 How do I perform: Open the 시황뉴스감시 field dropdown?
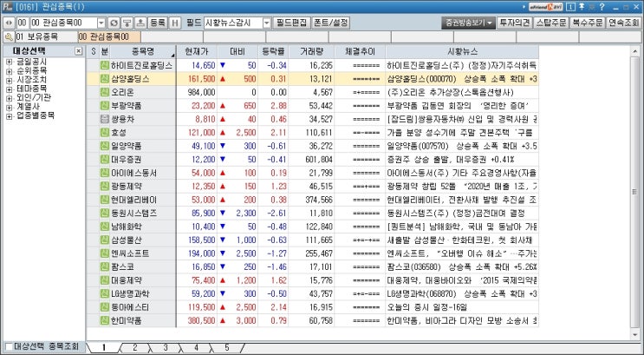coord(267,23)
